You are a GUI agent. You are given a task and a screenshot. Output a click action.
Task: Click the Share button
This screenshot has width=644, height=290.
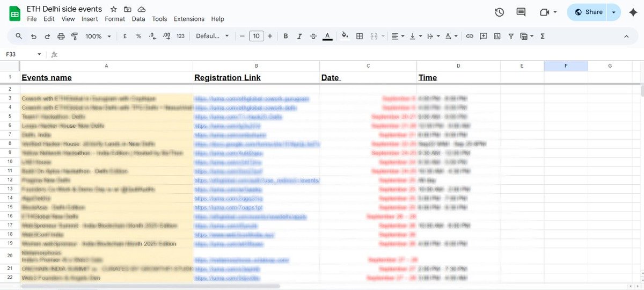(x=587, y=12)
